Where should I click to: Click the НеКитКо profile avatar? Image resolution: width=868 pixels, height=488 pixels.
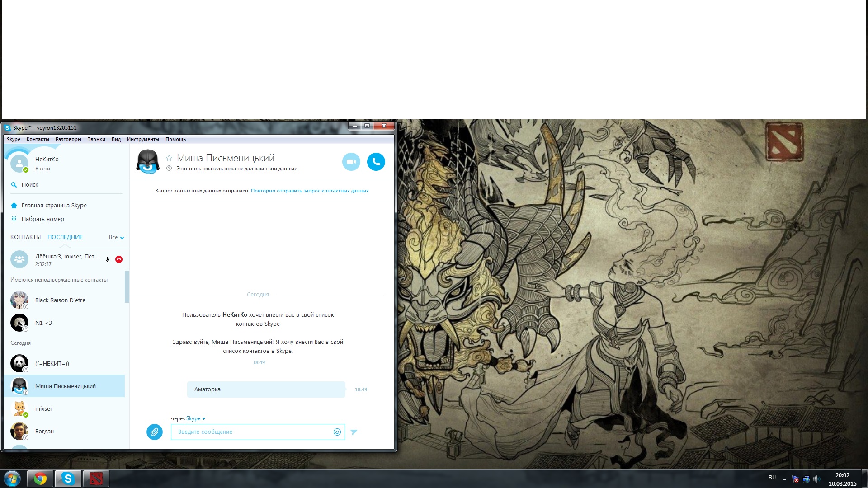[19, 164]
